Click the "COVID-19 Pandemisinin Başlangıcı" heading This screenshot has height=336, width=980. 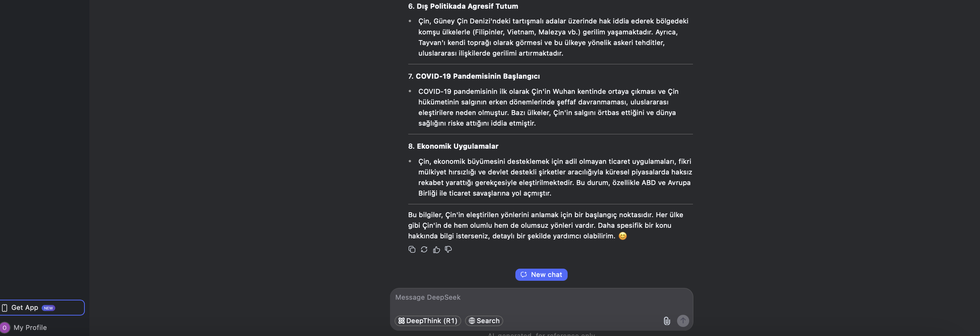pyautogui.click(x=478, y=76)
